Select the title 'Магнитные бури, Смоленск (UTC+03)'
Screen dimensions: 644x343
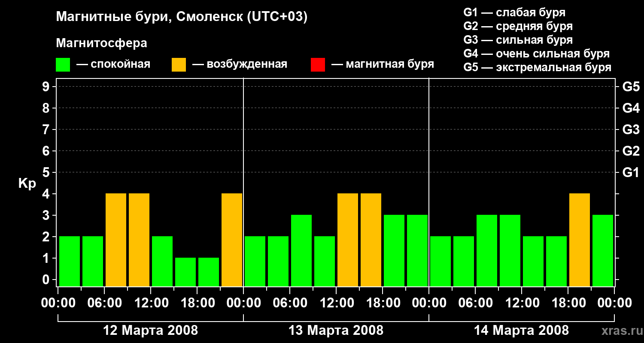tap(182, 17)
